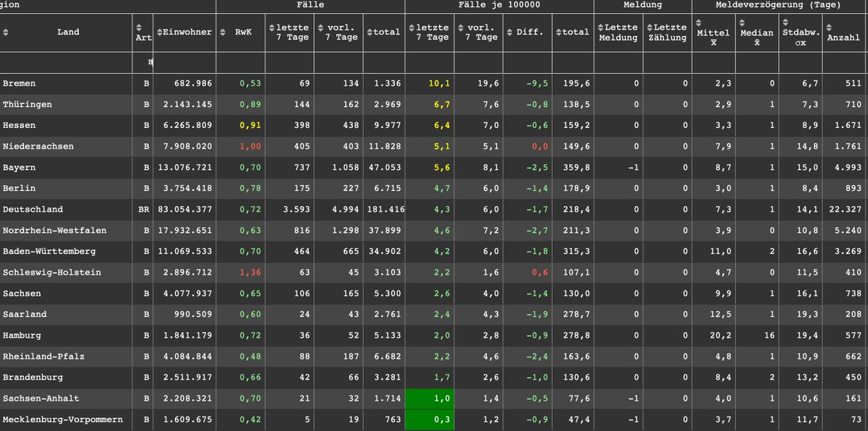Click Stdabw. value 19,3 for Saarland
The width and height of the screenshot is (868, 431).
(808, 315)
